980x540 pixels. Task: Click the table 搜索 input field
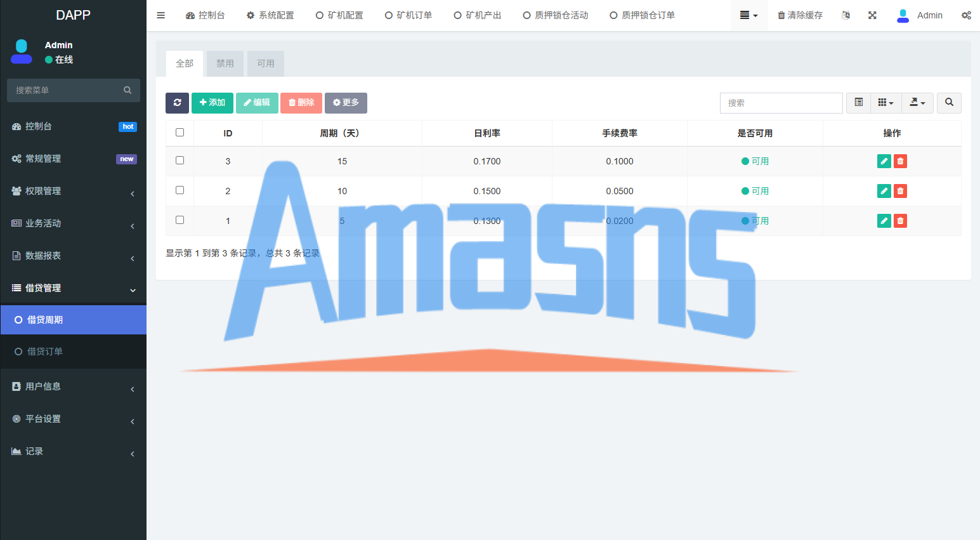click(781, 103)
